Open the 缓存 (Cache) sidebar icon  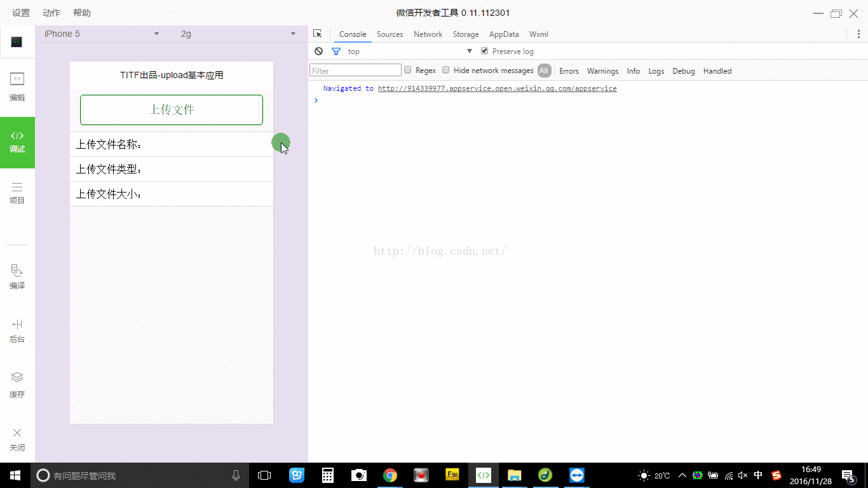(x=17, y=386)
